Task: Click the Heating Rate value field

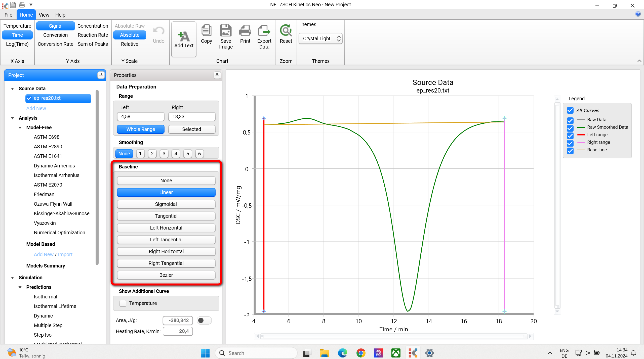Action: tap(178, 331)
